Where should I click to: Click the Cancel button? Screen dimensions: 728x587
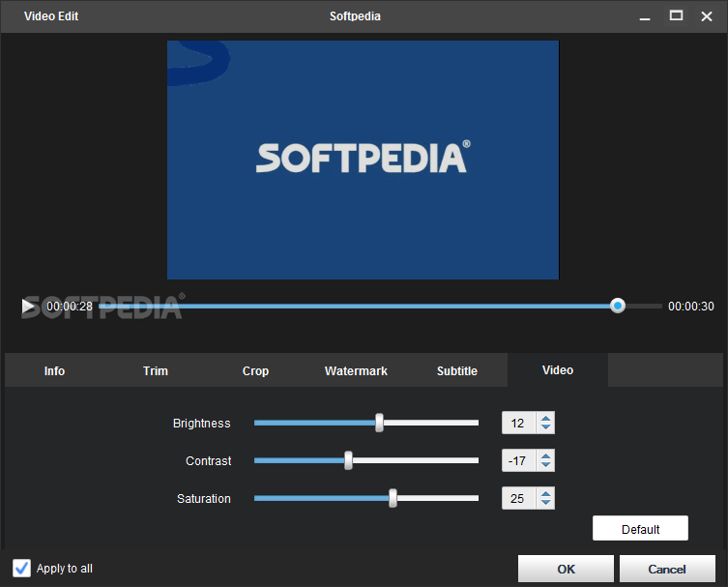pos(667,569)
